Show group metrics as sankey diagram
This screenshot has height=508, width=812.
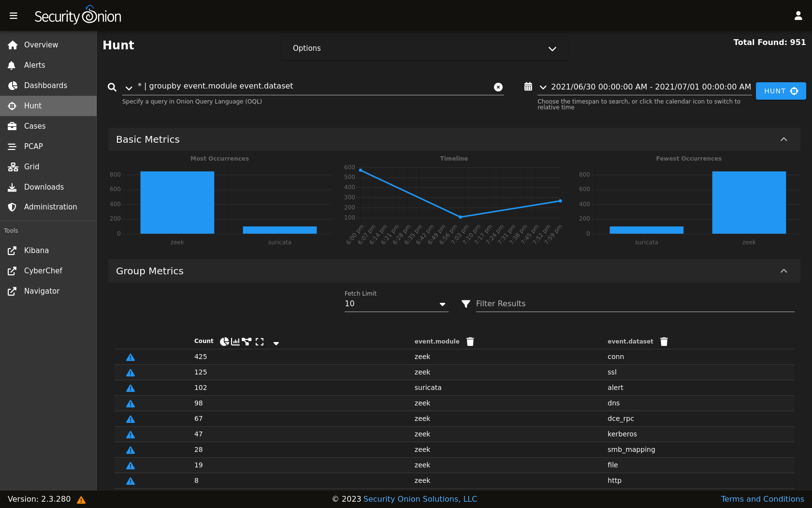tap(246, 342)
